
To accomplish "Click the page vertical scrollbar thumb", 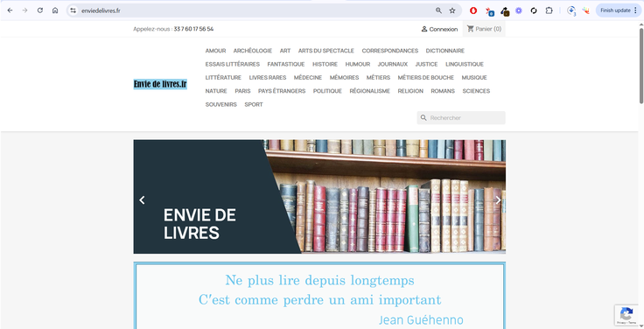I will tap(641, 66).
